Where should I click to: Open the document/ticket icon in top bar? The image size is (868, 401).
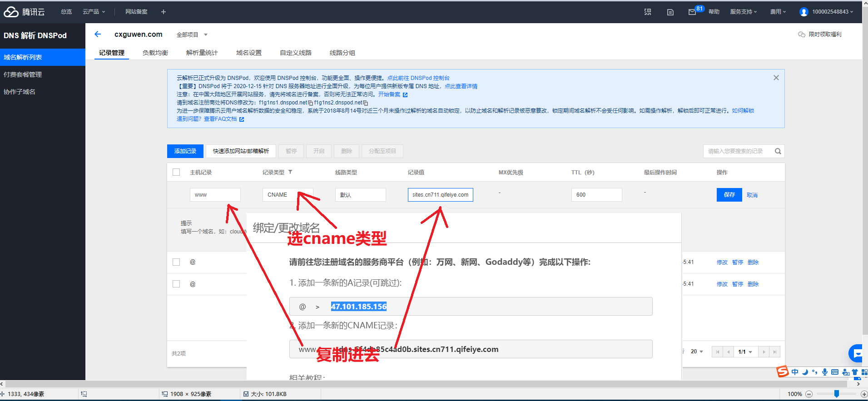[x=670, y=12]
